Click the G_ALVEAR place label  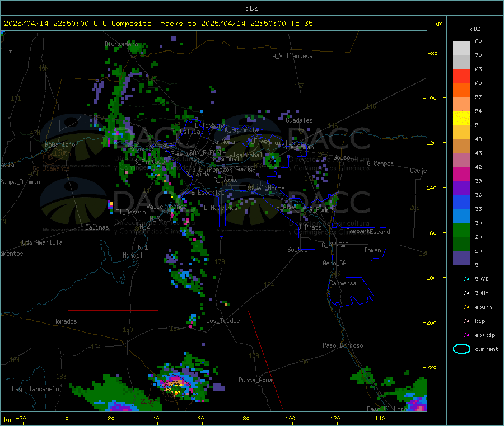(335, 245)
